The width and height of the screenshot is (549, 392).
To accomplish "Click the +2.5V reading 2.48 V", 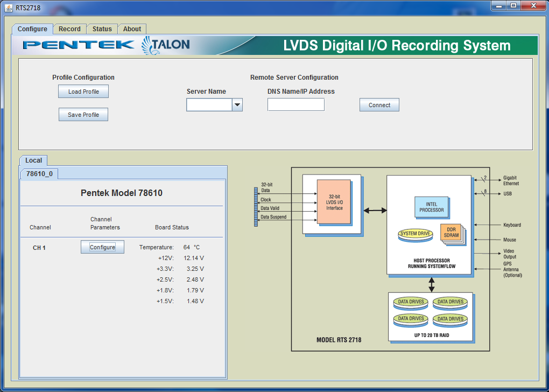I will 195,279.
